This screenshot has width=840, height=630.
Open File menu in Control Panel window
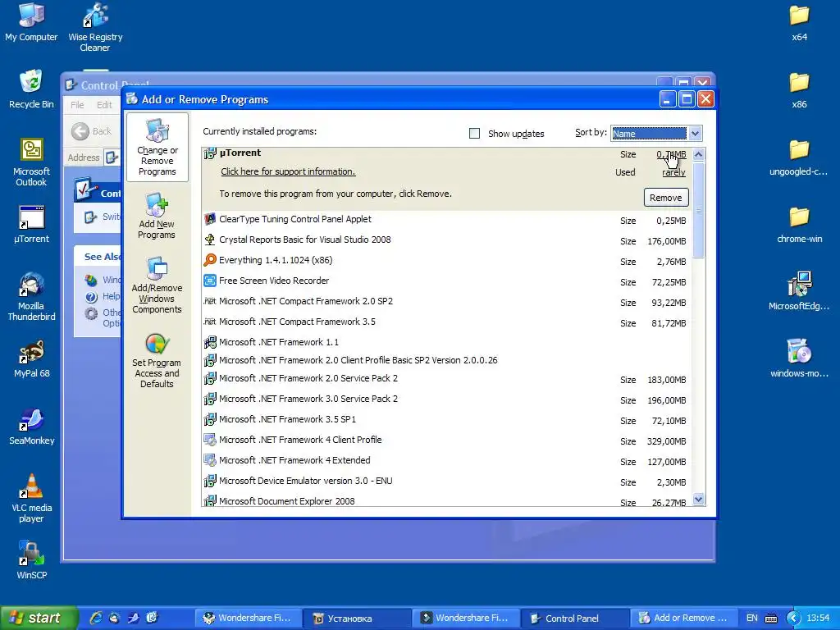77,105
